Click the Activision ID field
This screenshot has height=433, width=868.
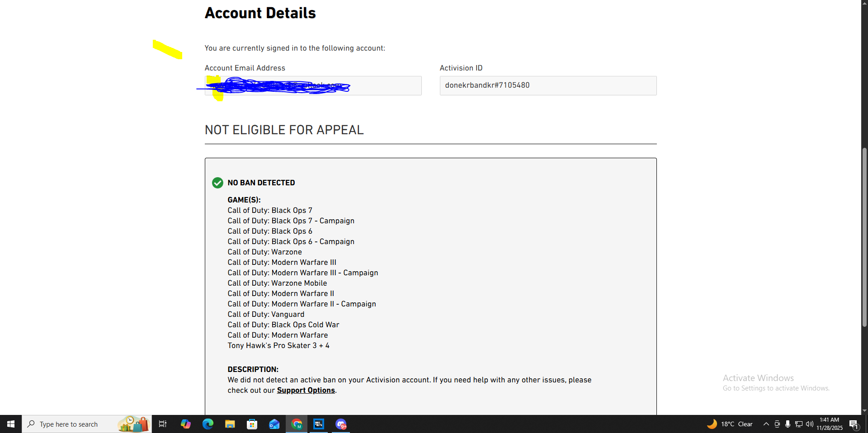[548, 85]
